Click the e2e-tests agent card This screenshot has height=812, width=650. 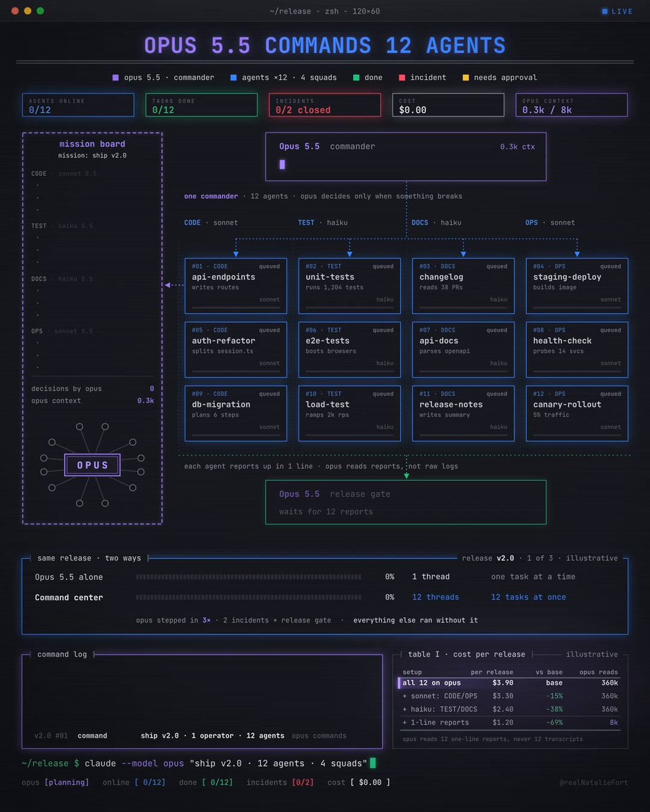[x=349, y=350]
